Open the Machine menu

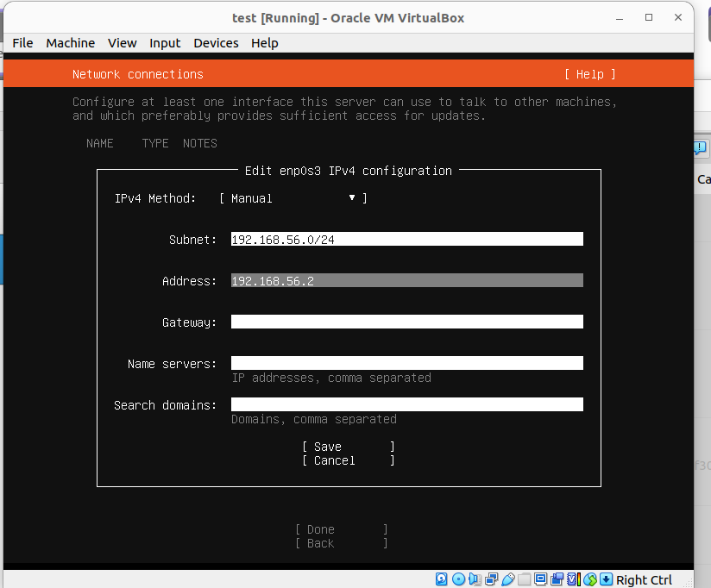70,43
